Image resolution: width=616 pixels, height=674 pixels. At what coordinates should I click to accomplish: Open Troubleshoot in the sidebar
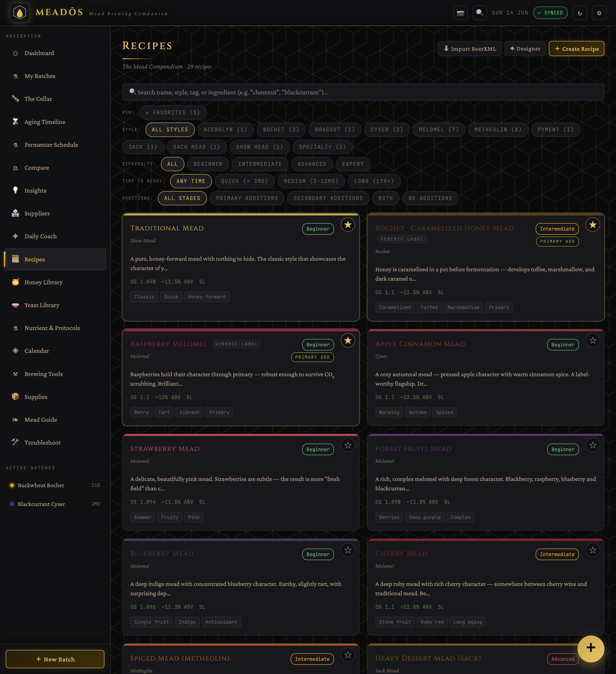pos(55,442)
